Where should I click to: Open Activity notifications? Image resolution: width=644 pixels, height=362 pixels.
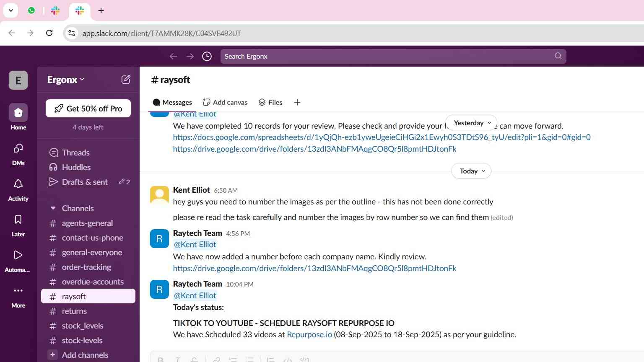pos(18,189)
